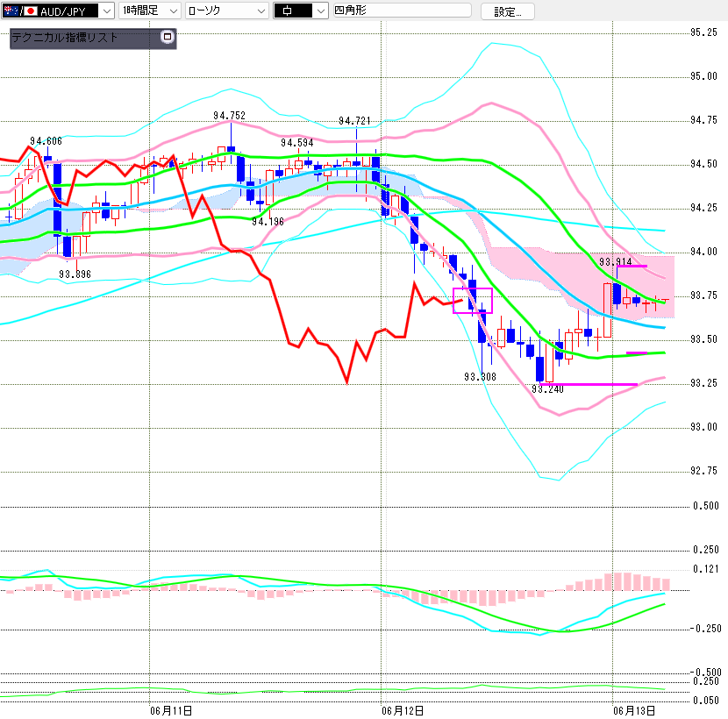Click the 94.752 high price label
This screenshot has height=719, width=728.
pos(229,116)
